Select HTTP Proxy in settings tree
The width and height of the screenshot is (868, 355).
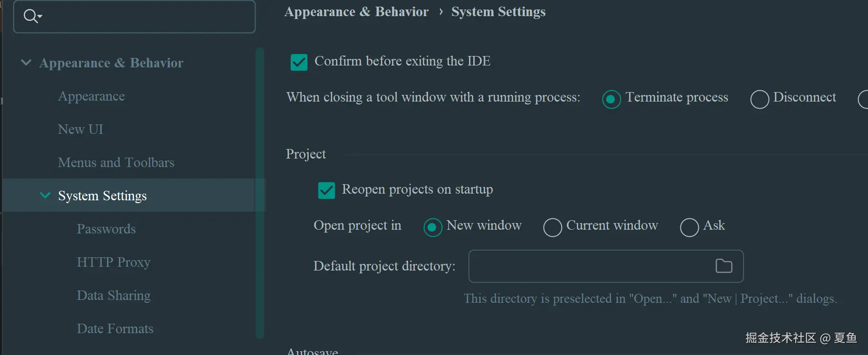[114, 262]
